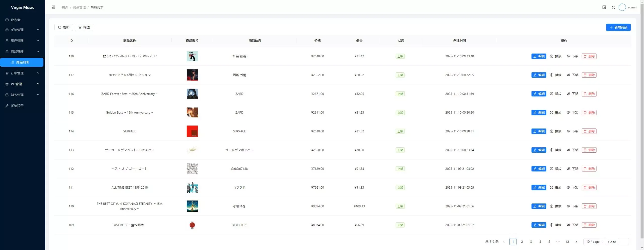This screenshot has width=644, height=250.
Task: Play product 112 via 播放
Action: click(x=555, y=169)
